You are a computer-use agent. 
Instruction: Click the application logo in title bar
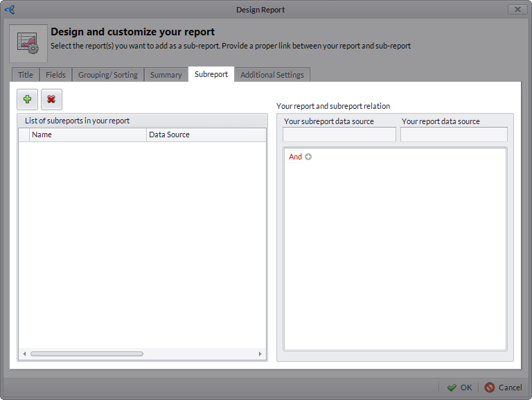click(x=10, y=10)
